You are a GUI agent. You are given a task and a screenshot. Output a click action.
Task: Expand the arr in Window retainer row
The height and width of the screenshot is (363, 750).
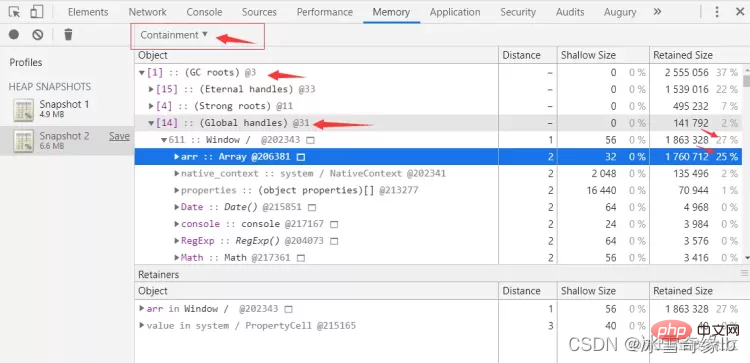point(142,308)
